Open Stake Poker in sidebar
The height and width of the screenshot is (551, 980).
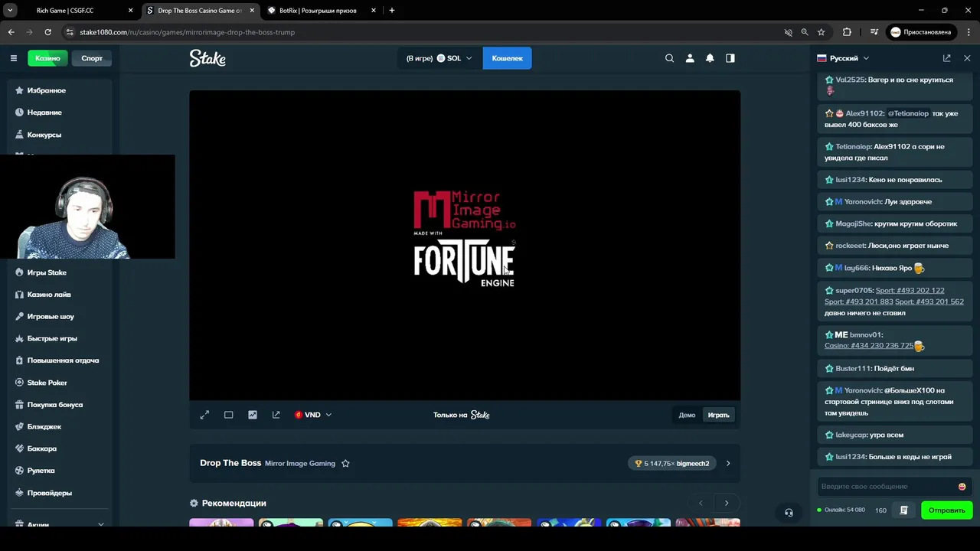(x=60, y=383)
